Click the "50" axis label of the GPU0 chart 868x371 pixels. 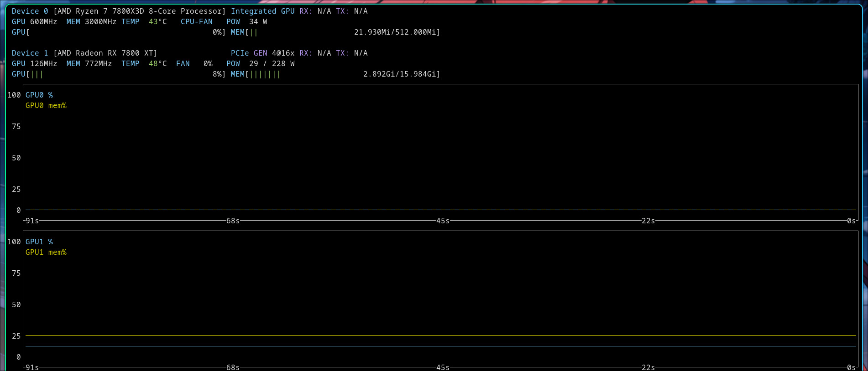click(16, 158)
